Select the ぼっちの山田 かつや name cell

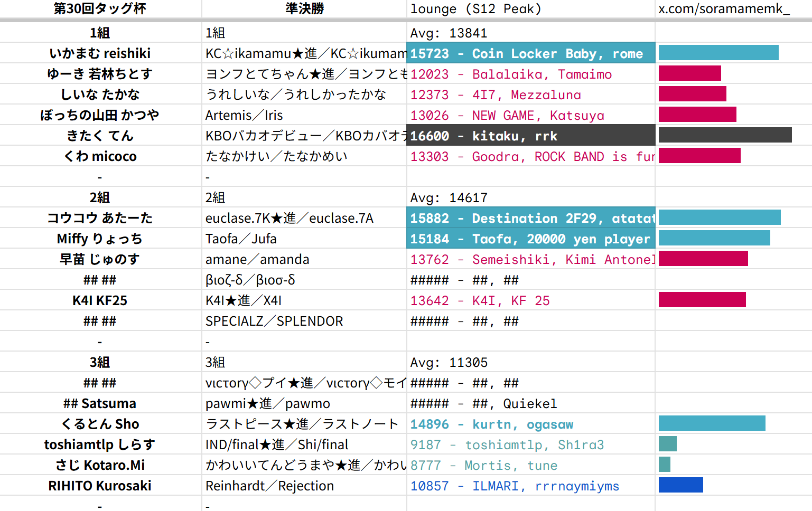pos(100,115)
